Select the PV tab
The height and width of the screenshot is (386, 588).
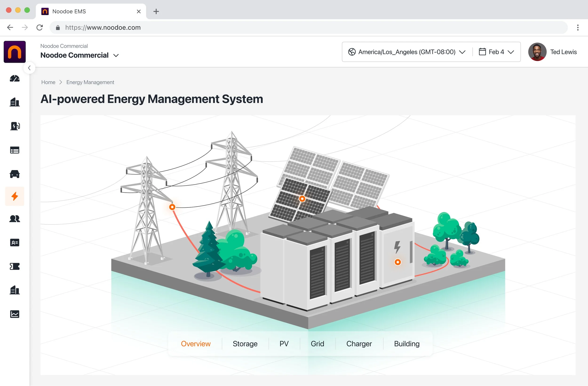pyautogui.click(x=284, y=343)
